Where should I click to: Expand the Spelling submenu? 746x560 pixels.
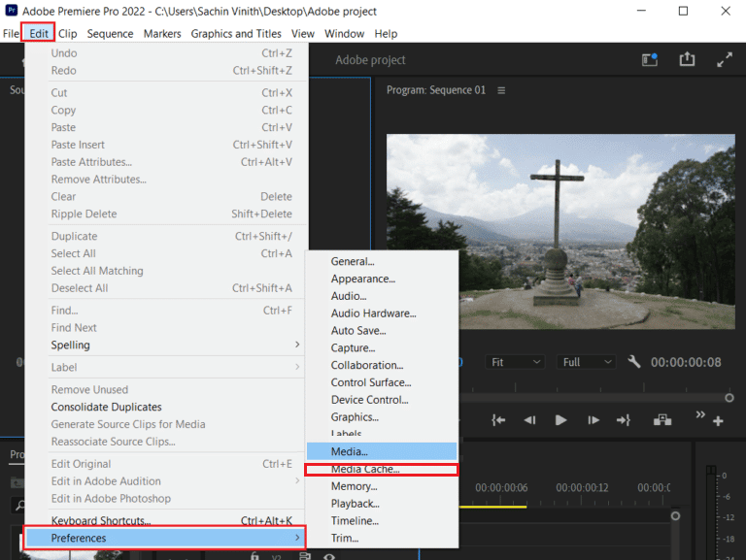pos(164,346)
